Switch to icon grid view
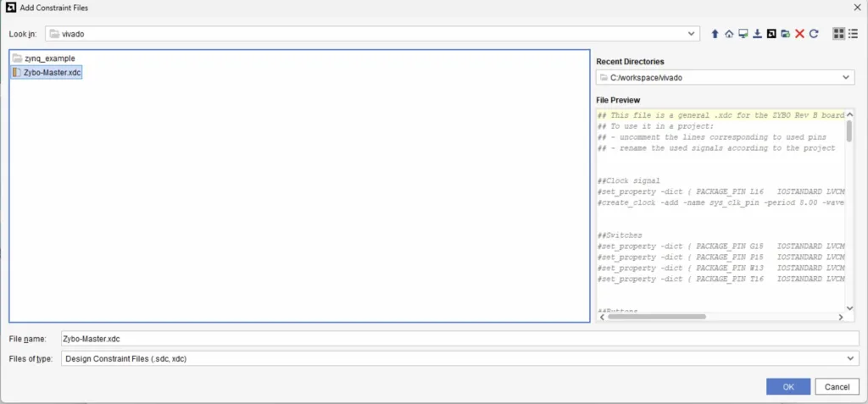The width and height of the screenshot is (868, 404). pyautogui.click(x=838, y=34)
